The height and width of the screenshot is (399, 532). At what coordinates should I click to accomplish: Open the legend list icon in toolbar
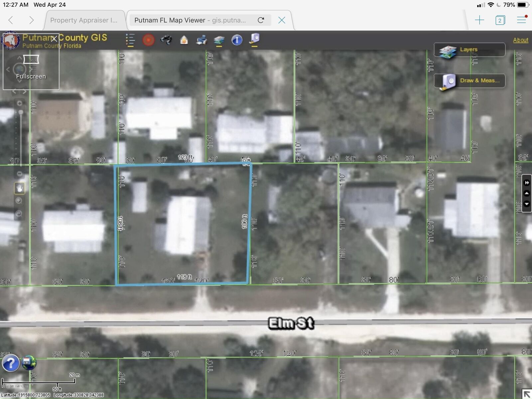(130, 40)
